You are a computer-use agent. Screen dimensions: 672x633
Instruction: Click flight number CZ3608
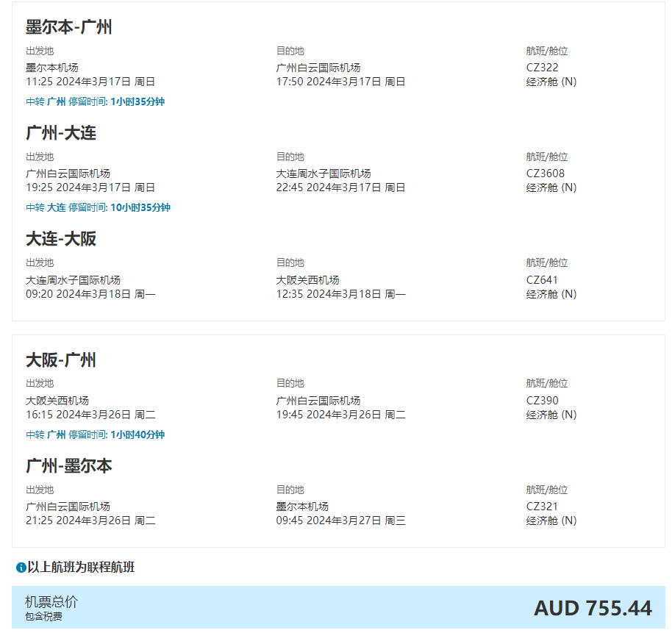(545, 174)
